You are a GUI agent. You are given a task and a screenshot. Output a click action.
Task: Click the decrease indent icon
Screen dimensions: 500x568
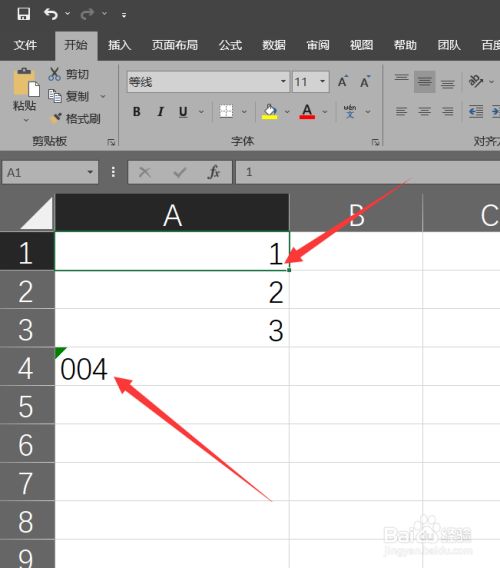[x=475, y=111]
